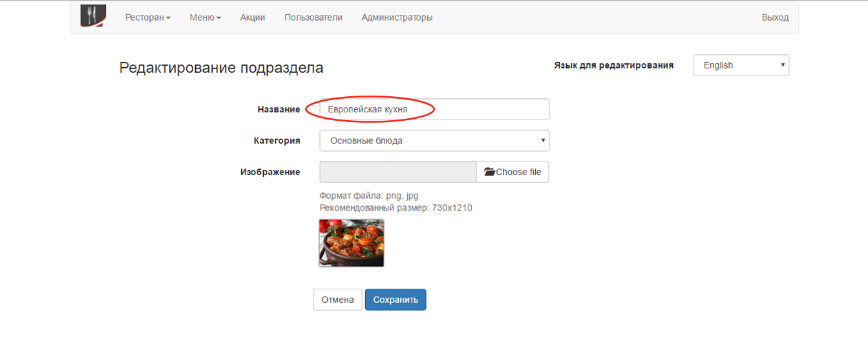Click the Изображение label
868x341 pixels.
(270, 172)
